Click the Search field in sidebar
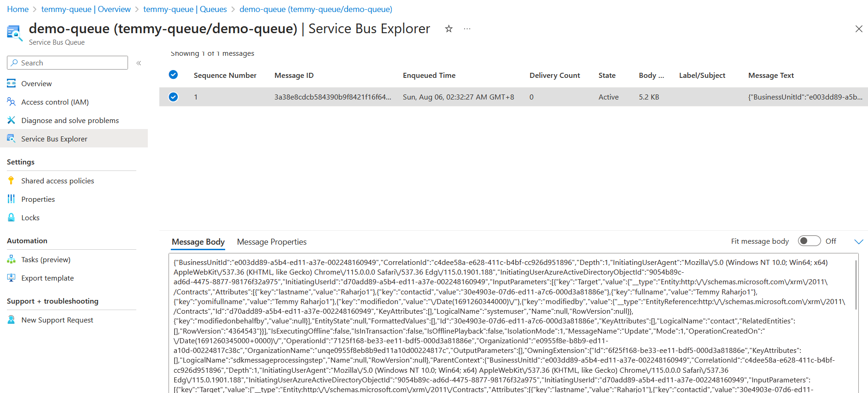This screenshot has height=393, width=868. coord(67,63)
